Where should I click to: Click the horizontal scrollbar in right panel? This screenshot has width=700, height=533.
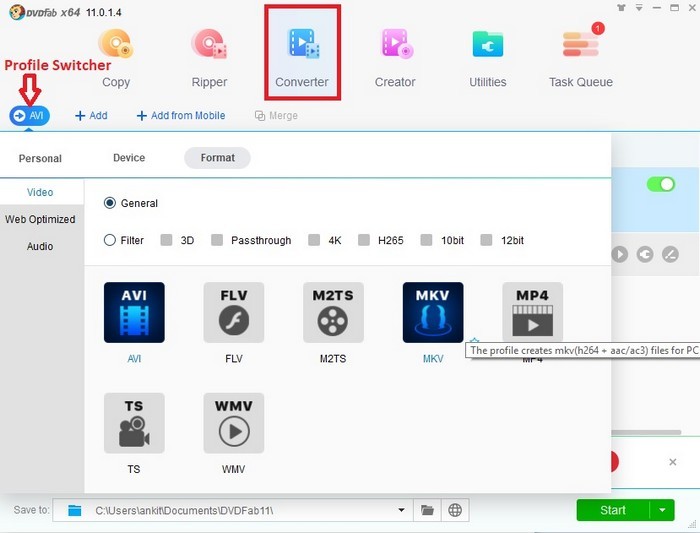pyautogui.click(x=646, y=432)
